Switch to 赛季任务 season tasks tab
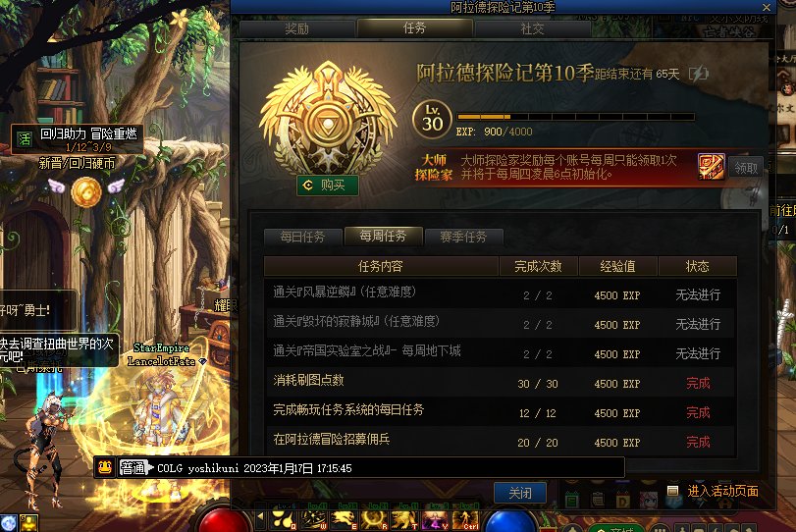Viewport: 796px width, 532px height. click(463, 237)
